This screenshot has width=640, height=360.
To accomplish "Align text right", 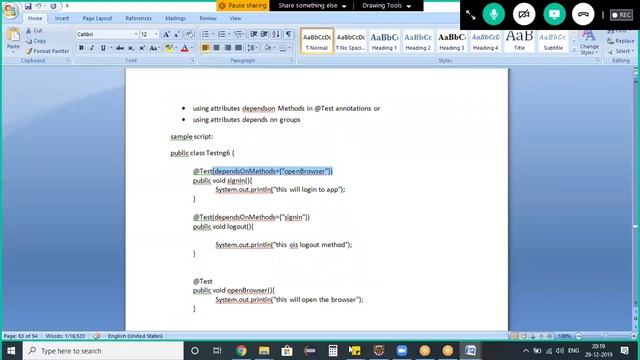I will point(227,48).
